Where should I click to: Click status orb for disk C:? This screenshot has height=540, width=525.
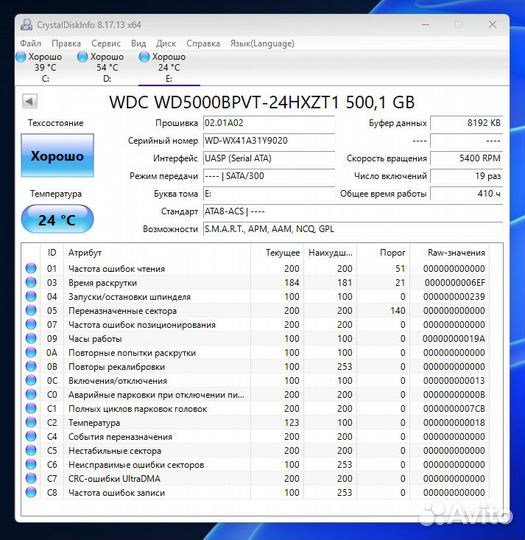coord(21,57)
